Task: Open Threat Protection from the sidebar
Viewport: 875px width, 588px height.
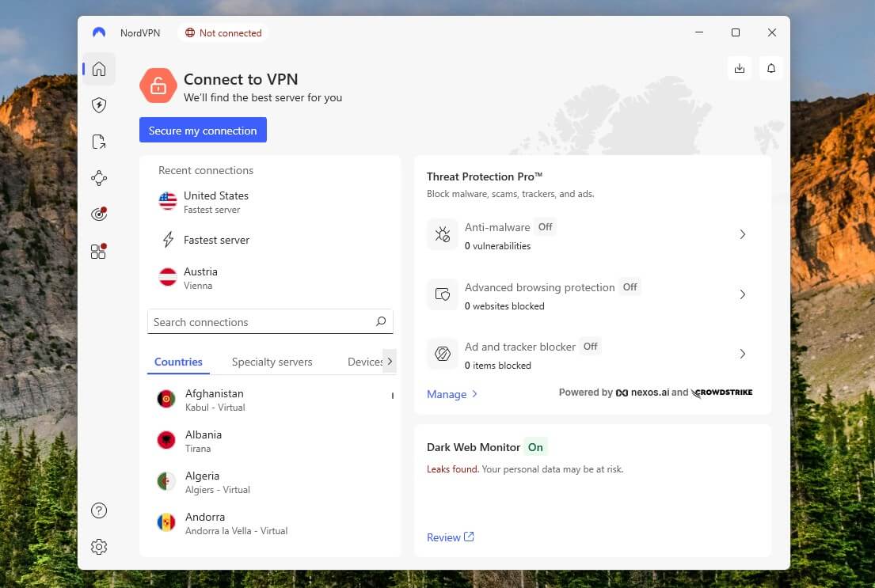Action: 98,104
